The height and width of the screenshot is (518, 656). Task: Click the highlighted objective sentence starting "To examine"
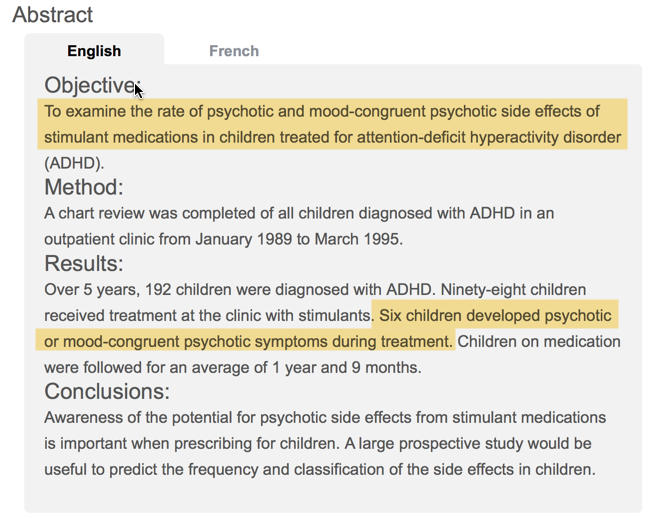click(x=320, y=111)
